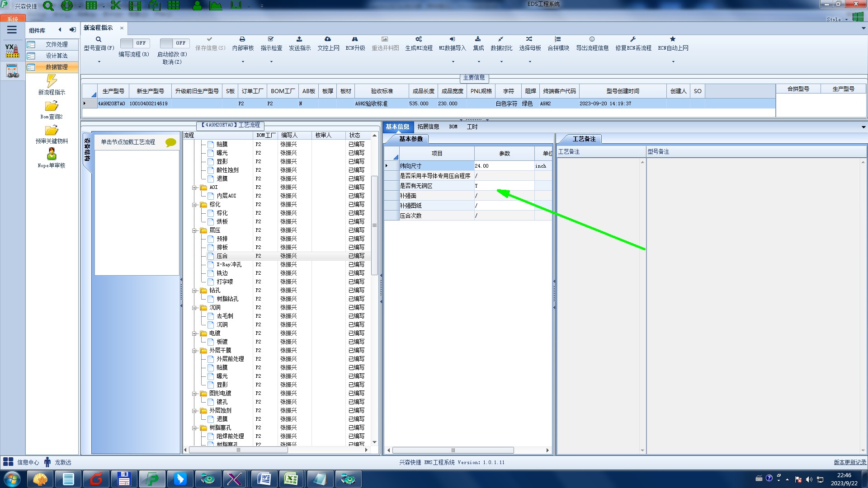Click the Nope单审核 user icon

click(x=52, y=154)
